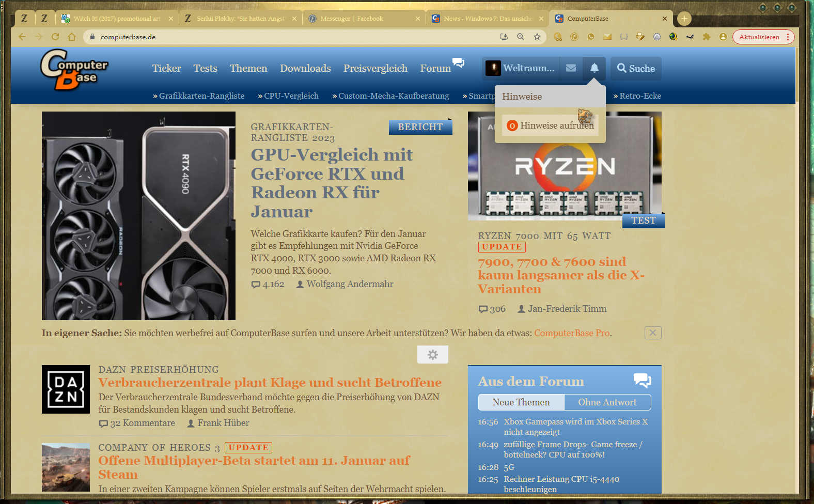Open the browser home page icon

(x=72, y=37)
